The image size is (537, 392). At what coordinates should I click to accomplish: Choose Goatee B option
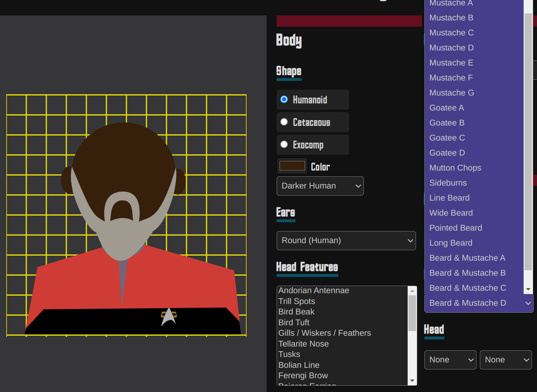474,123
